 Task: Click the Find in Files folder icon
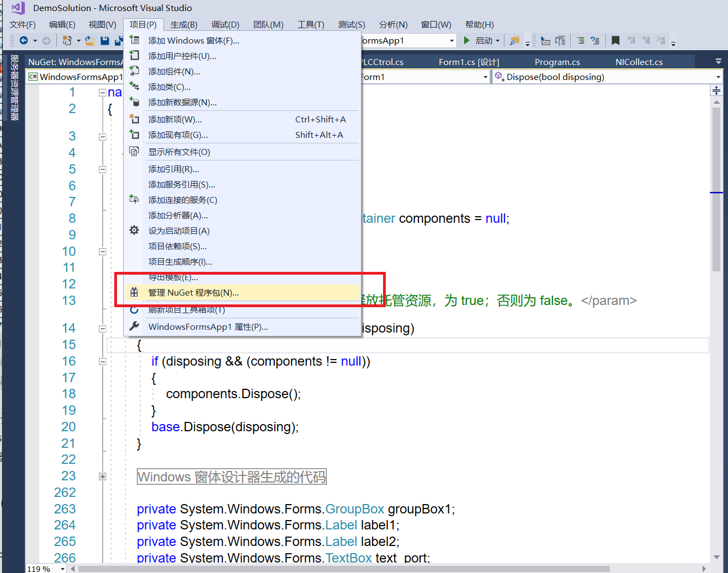click(x=514, y=40)
